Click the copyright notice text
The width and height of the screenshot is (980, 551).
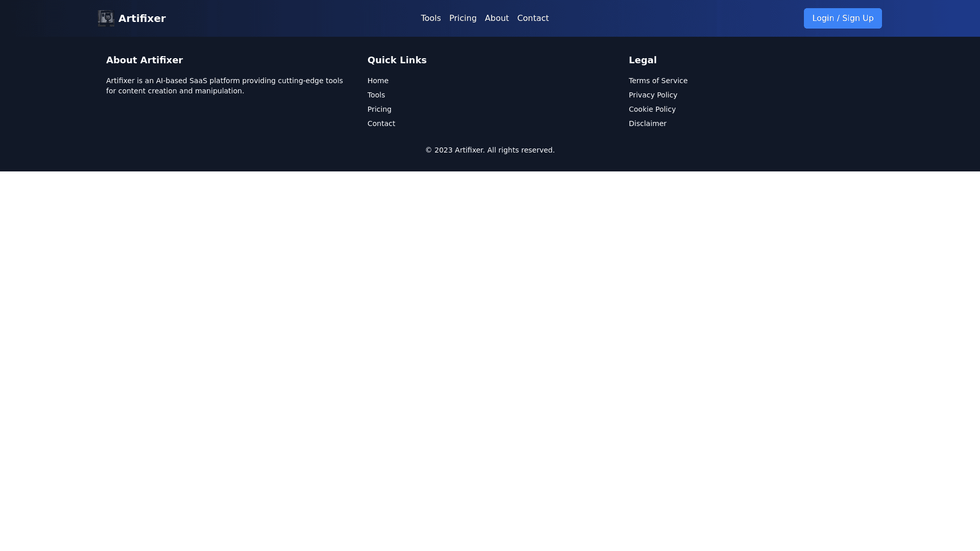(489, 150)
